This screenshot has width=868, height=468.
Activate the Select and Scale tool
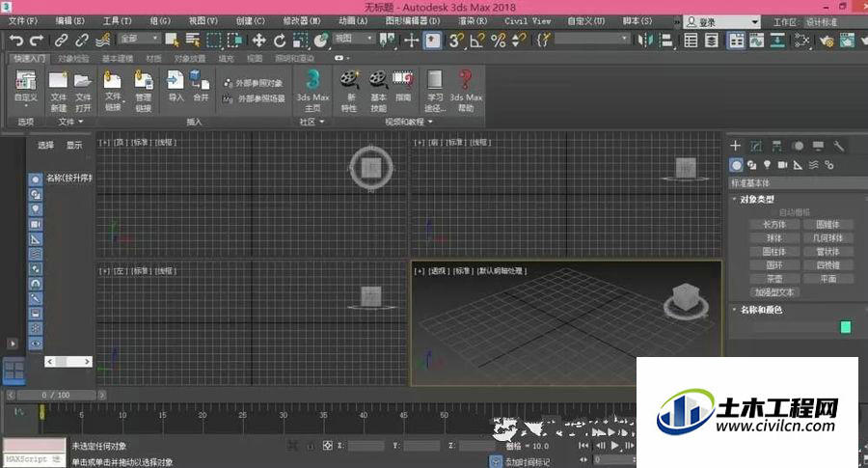300,41
